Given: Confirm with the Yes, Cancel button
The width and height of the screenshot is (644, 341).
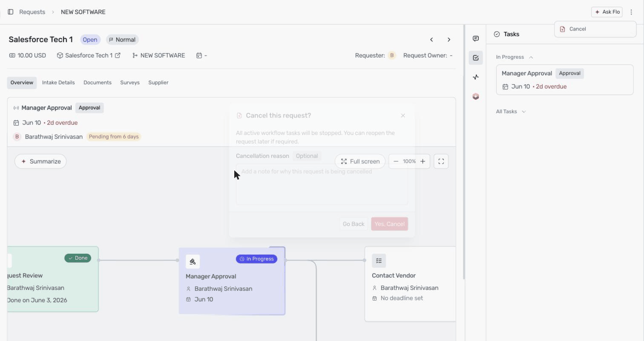Looking at the screenshot, I should (x=389, y=224).
